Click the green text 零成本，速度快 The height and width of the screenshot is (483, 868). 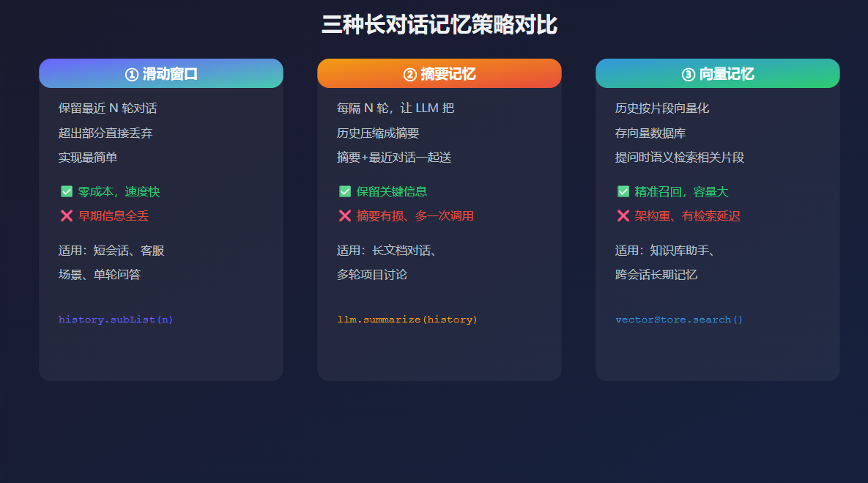point(119,191)
